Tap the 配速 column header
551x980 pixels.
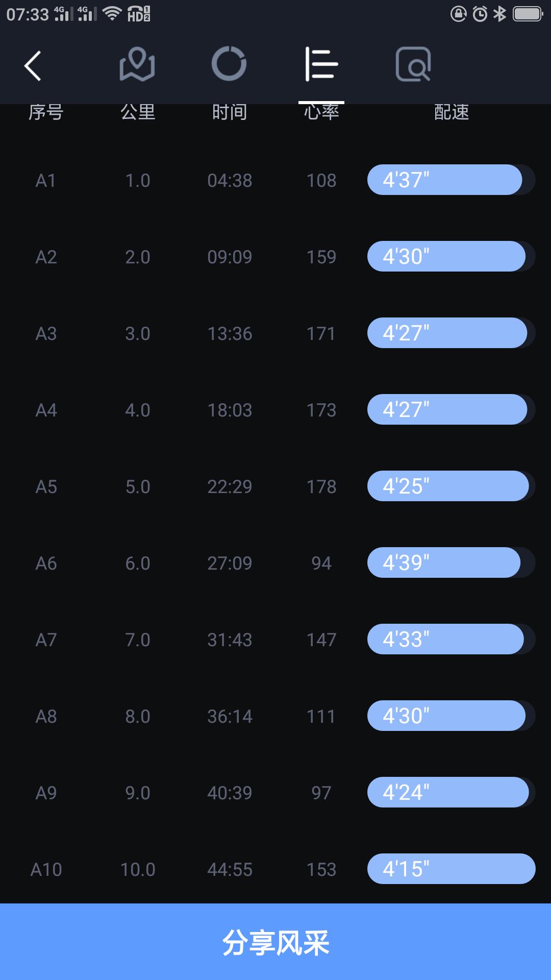(x=451, y=112)
